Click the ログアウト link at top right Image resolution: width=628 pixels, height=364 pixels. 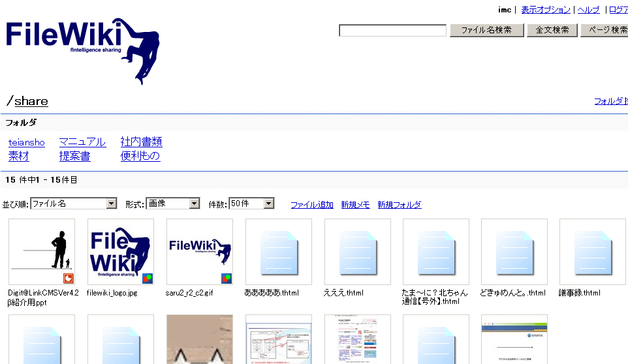(x=618, y=10)
